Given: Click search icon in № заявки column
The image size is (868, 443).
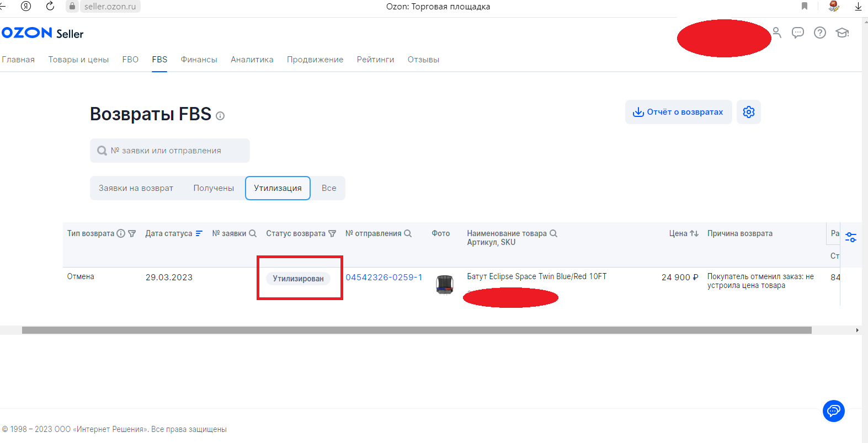Looking at the screenshot, I should click(253, 233).
